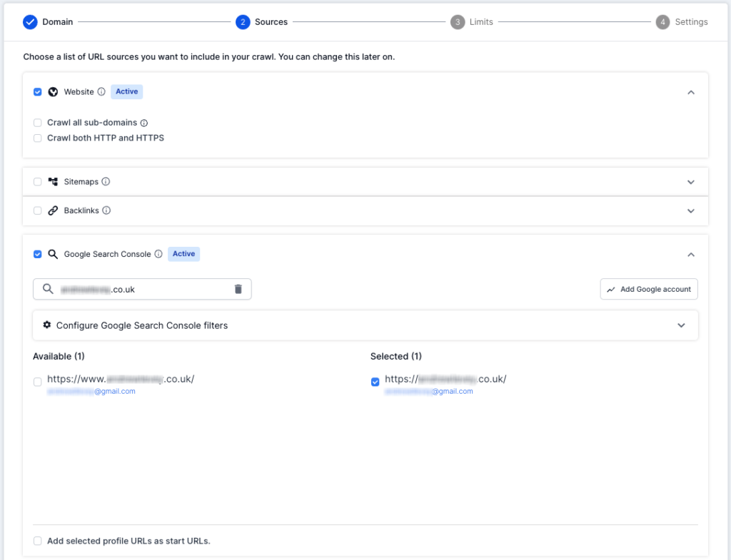Click the Backlinks chain-link icon
Image resolution: width=731 pixels, height=560 pixels.
coord(52,210)
